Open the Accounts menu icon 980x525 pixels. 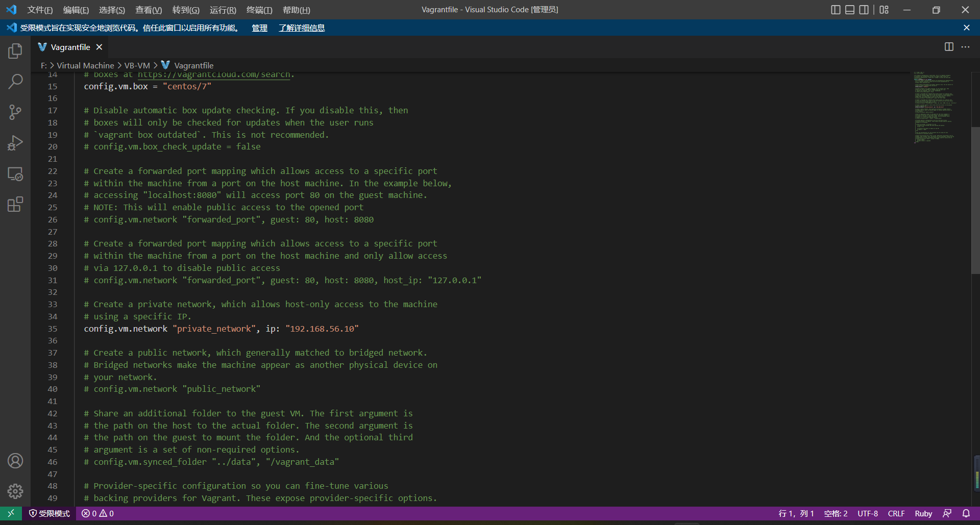[x=15, y=461]
